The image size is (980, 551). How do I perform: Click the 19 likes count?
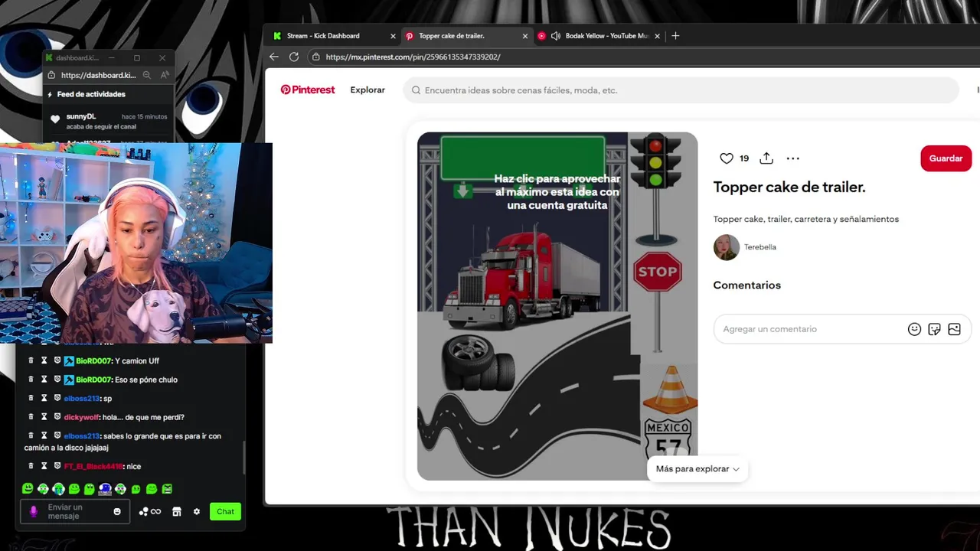[744, 158]
